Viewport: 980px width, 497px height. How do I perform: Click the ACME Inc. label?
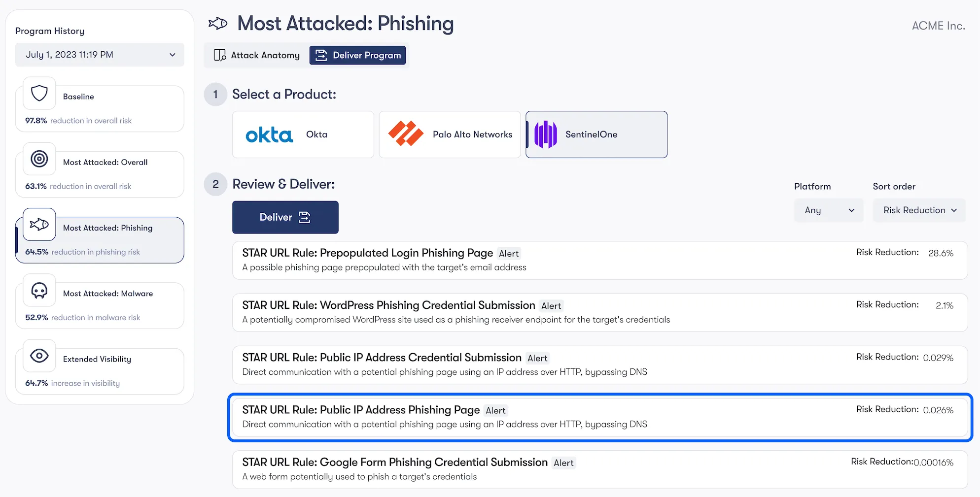(x=938, y=25)
